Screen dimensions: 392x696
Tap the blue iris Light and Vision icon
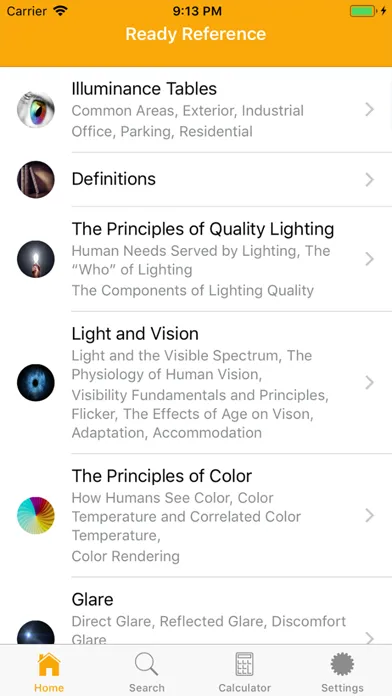tap(36, 383)
